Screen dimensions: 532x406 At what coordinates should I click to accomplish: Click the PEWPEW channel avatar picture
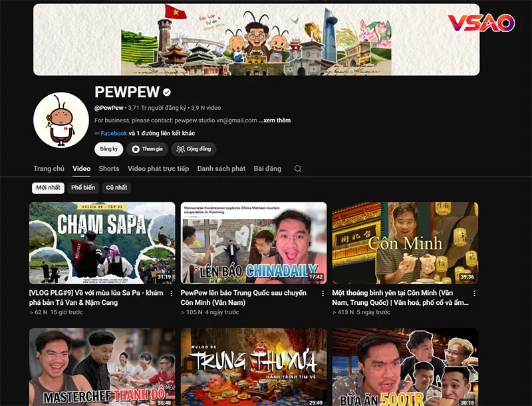(61, 120)
